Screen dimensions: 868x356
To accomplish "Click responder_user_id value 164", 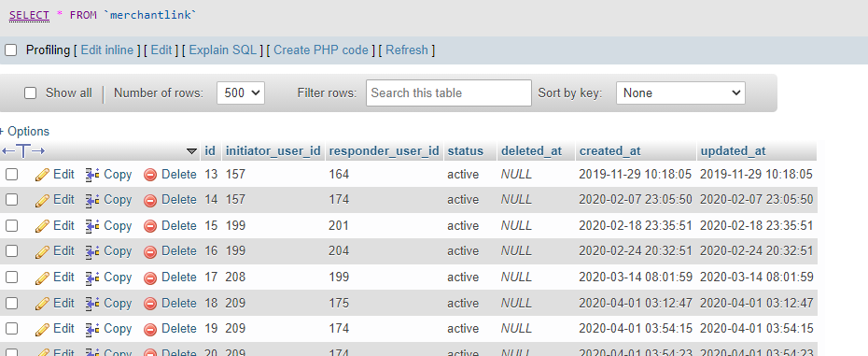I will tap(339, 175).
